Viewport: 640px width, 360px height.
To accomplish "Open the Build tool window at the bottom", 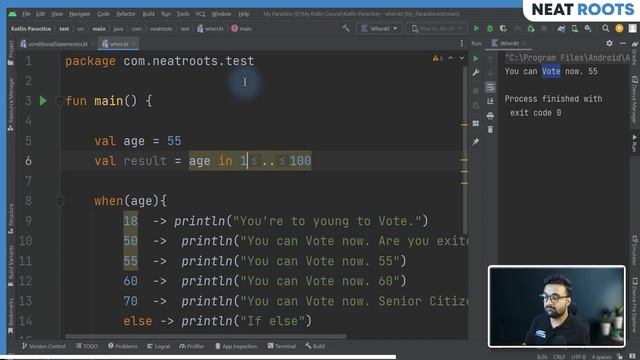I will click(315, 346).
